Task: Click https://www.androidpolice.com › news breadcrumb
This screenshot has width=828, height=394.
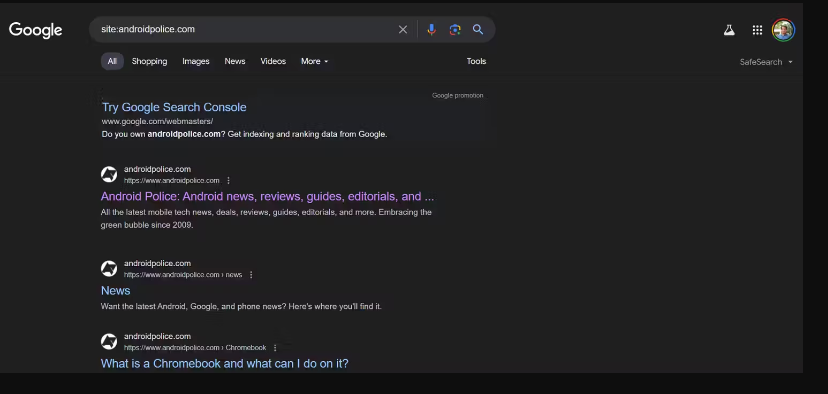Action: [183, 275]
